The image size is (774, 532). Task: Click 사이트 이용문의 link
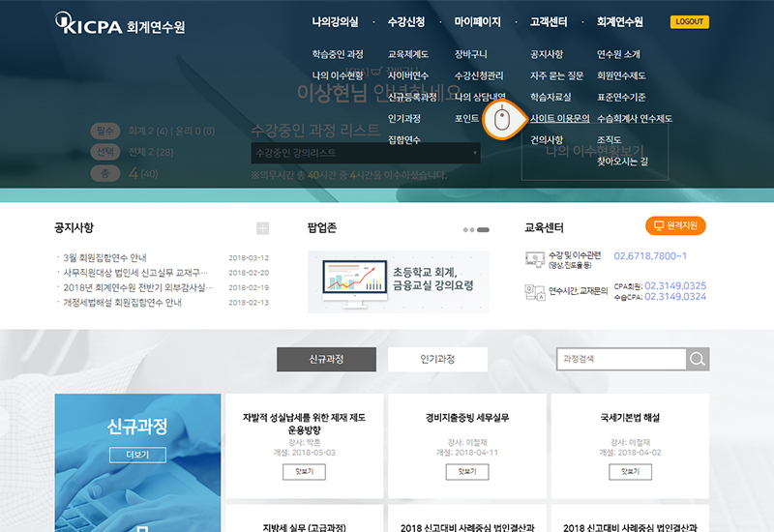tap(560, 118)
